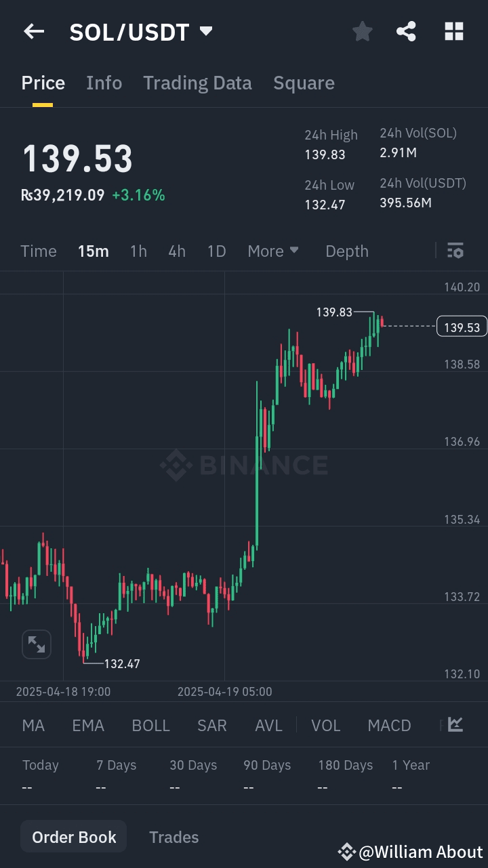This screenshot has height=868, width=488.
Task: Toggle the MACD indicator on
Action: coord(389,724)
